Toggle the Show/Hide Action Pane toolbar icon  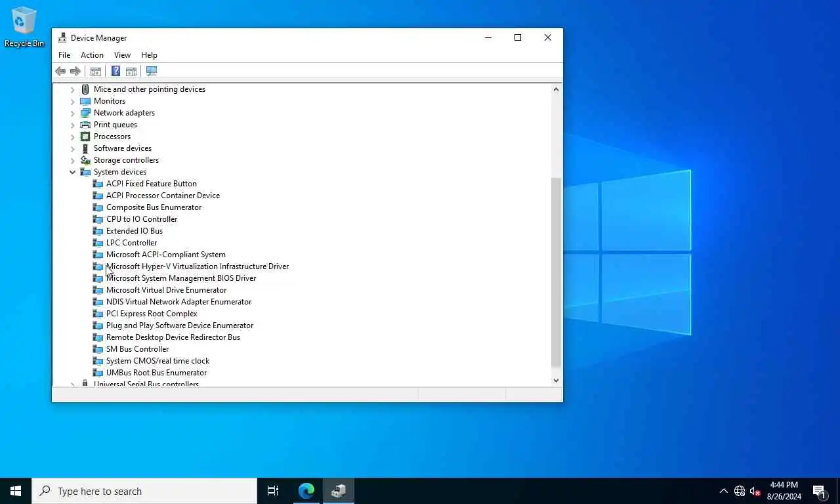pyautogui.click(x=131, y=71)
